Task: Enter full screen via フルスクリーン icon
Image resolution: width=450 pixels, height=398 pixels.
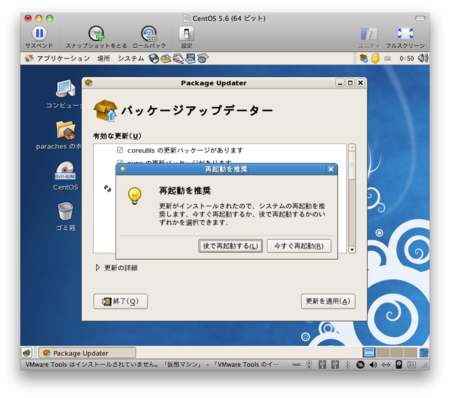Action: point(405,33)
